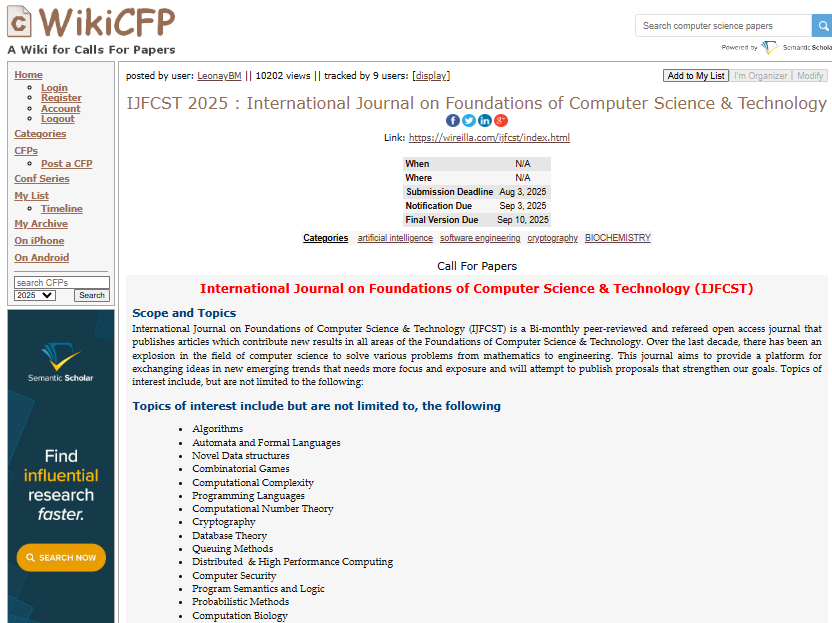This screenshot has width=832, height=623.
Task: Click Computer Security item
Action: (234, 576)
